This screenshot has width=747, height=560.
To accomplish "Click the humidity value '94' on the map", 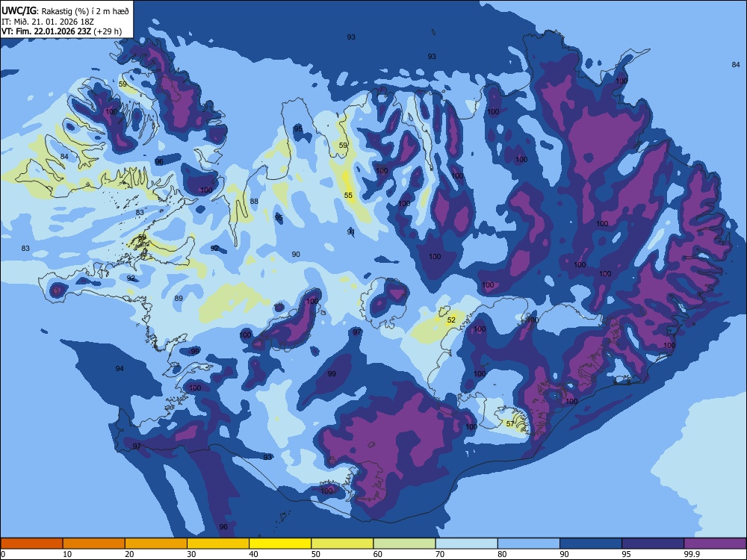I will click(x=120, y=369).
